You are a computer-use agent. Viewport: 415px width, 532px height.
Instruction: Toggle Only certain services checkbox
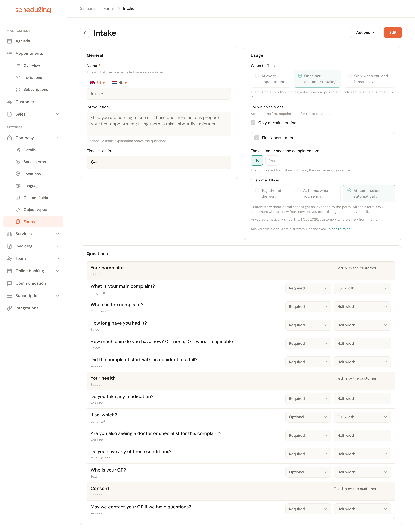coord(253,123)
